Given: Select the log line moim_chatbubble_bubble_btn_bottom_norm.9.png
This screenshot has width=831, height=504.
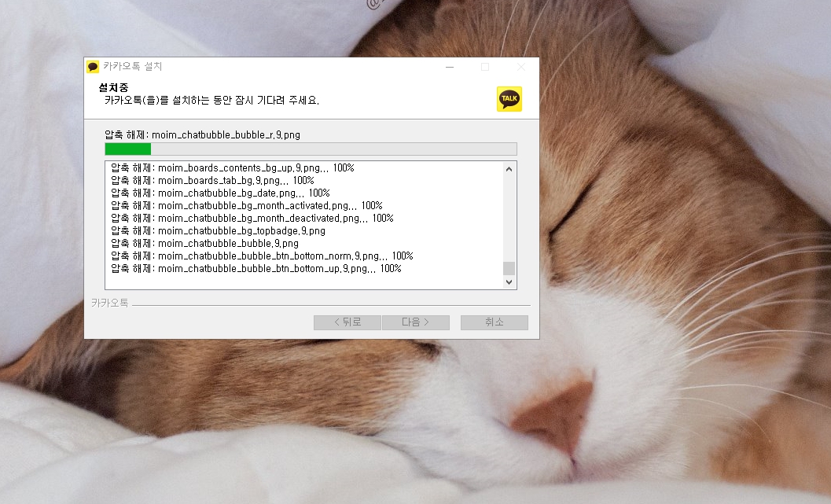Looking at the screenshot, I should [262, 256].
